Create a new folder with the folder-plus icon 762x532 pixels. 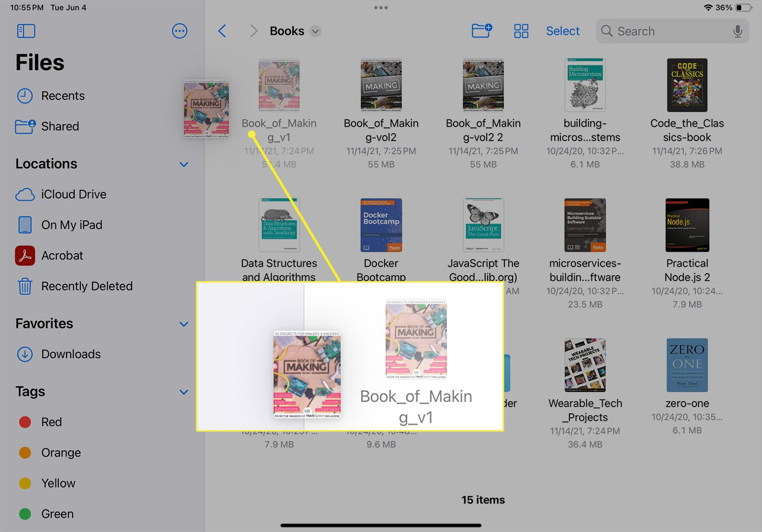pos(481,30)
